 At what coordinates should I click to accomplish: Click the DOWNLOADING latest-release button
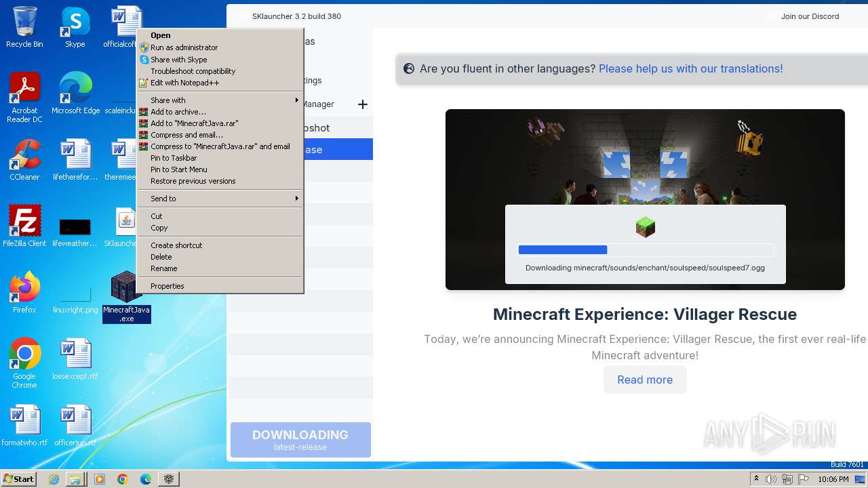(300, 440)
